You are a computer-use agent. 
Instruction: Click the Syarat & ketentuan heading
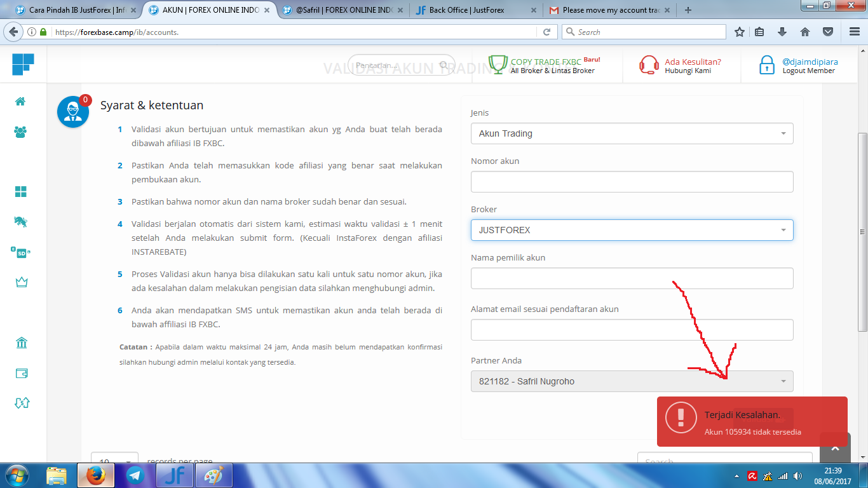[x=152, y=105]
